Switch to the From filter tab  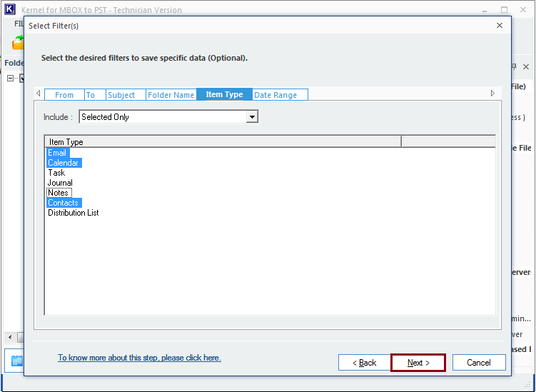(64, 95)
